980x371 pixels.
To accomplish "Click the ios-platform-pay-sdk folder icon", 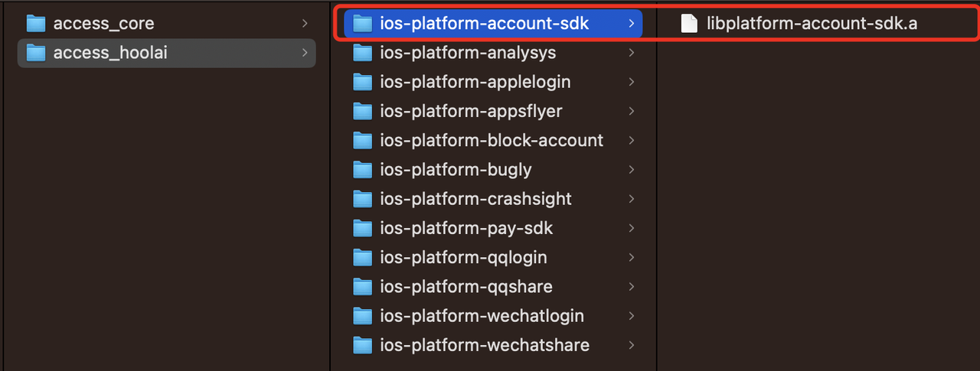I will [362, 228].
